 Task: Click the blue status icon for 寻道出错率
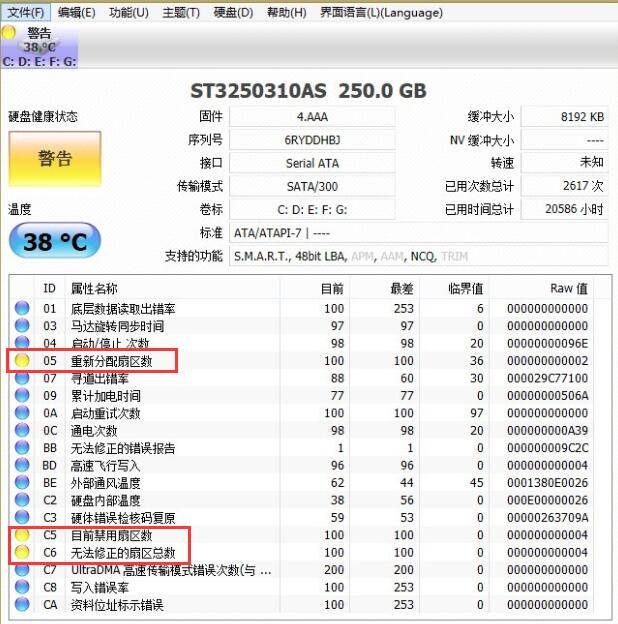click(x=22, y=378)
